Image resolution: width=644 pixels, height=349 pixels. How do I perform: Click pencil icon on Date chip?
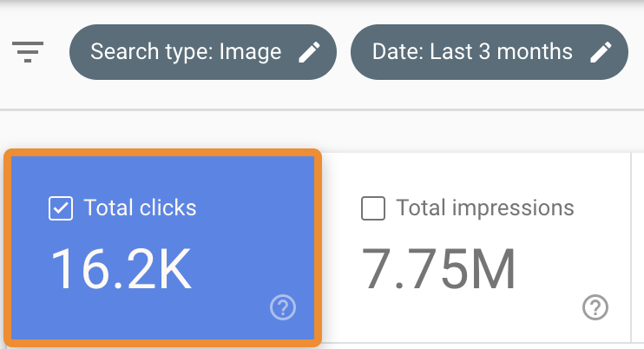(x=601, y=52)
